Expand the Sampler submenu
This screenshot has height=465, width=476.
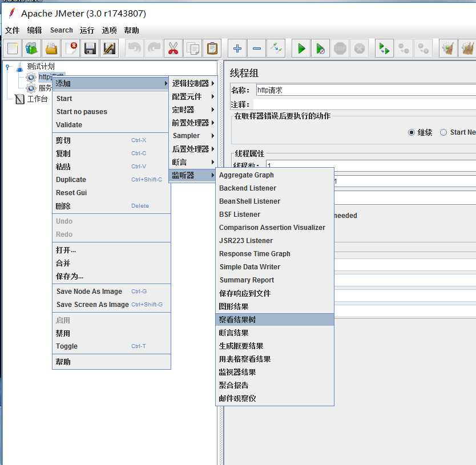pos(193,136)
